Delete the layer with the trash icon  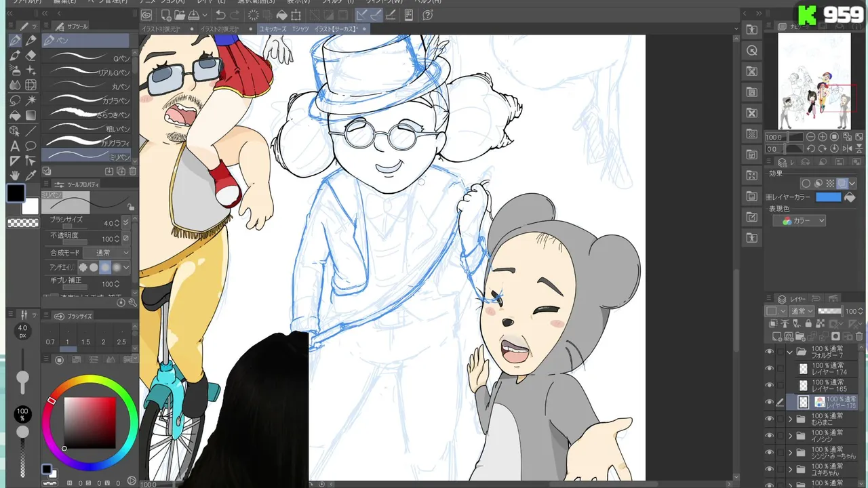pos(858,336)
